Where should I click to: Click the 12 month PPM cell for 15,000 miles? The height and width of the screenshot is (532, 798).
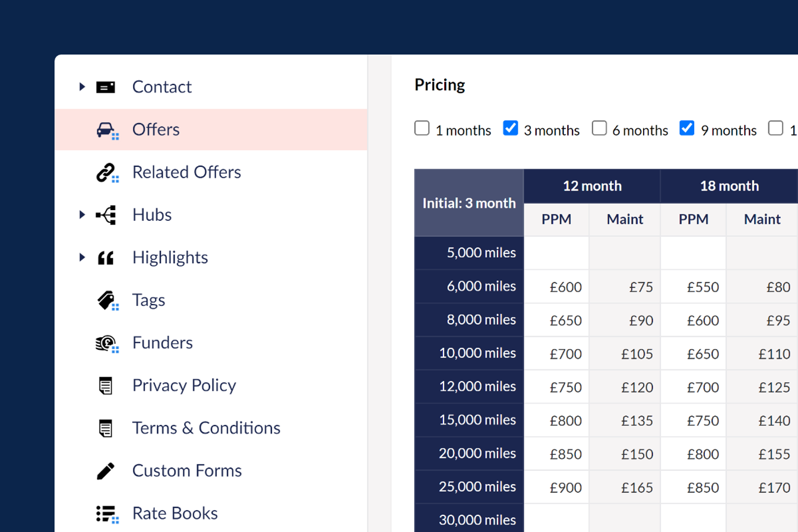pos(557,420)
